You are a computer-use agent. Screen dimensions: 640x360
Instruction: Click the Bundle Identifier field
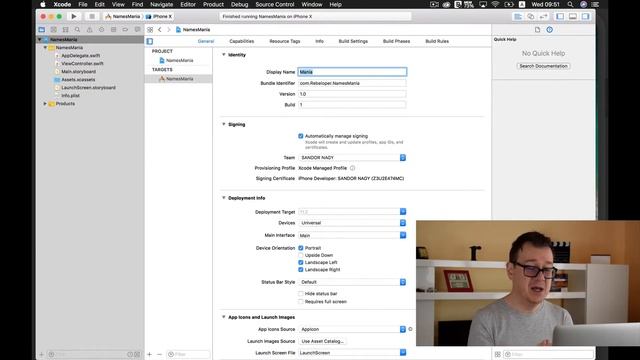pos(352,83)
